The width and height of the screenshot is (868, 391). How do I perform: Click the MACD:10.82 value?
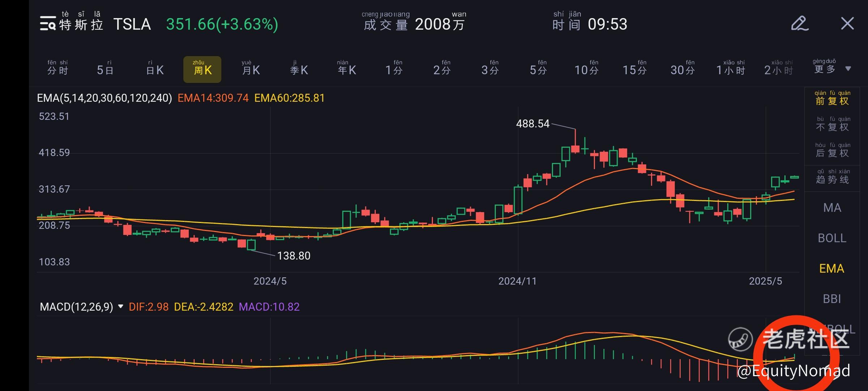(269, 307)
